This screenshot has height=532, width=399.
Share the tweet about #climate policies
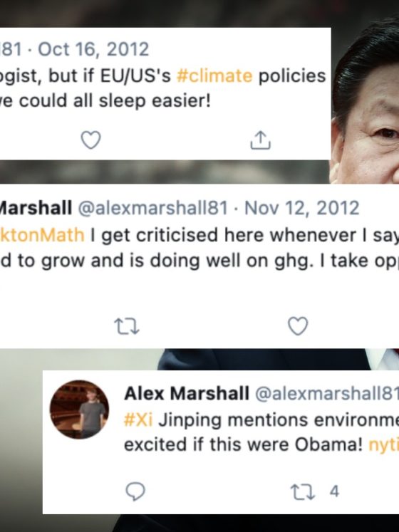pos(261,140)
